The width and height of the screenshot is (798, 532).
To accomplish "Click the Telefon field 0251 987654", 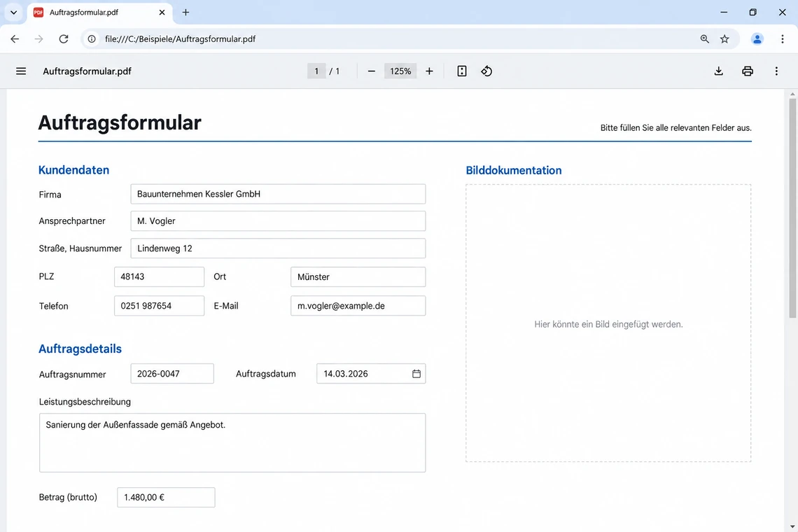I will coord(160,306).
